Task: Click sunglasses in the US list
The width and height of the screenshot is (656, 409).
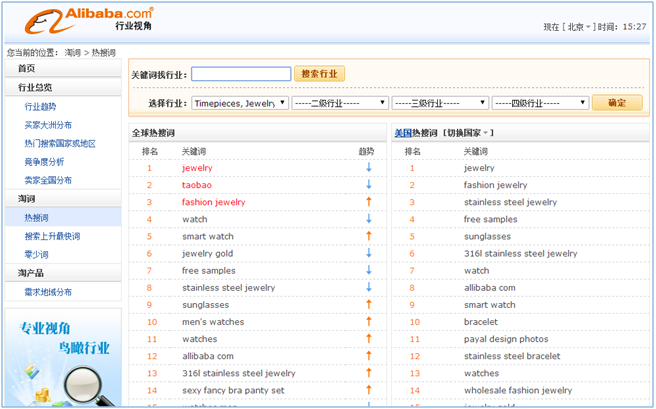Action: [x=487, y=236]
